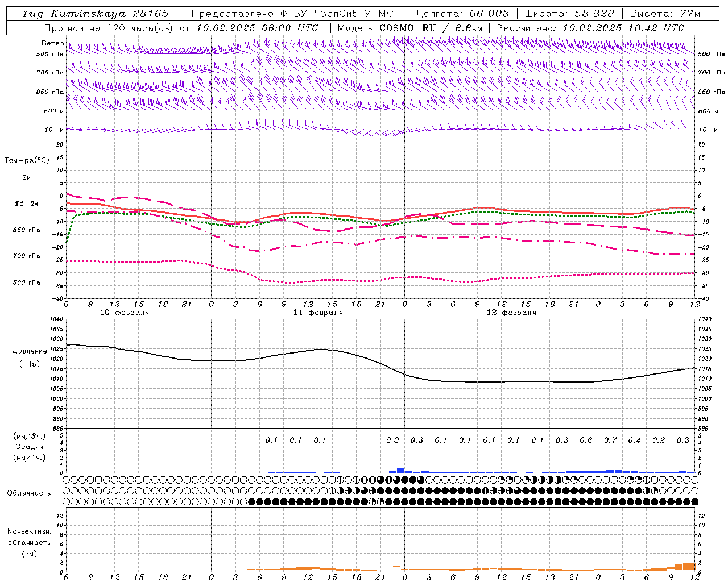
Task: Click the station name Yug_Kuminskaya_28165
Action: pyautogui.click(x=96, y=14)
